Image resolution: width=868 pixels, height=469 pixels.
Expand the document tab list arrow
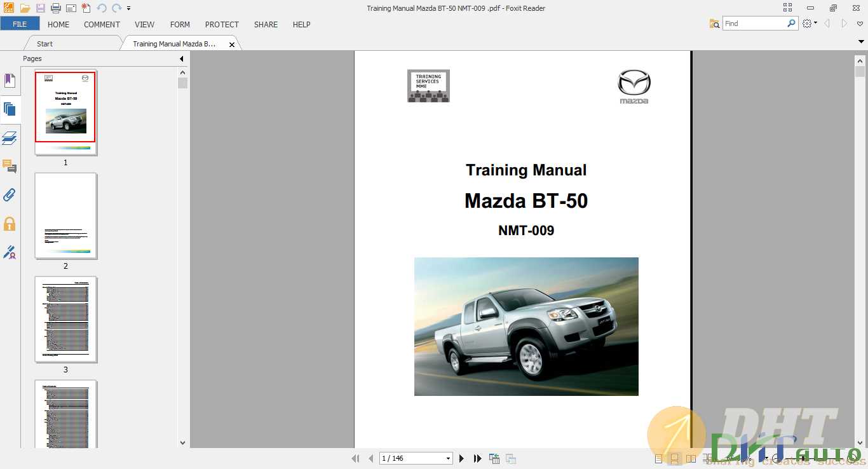861,41
